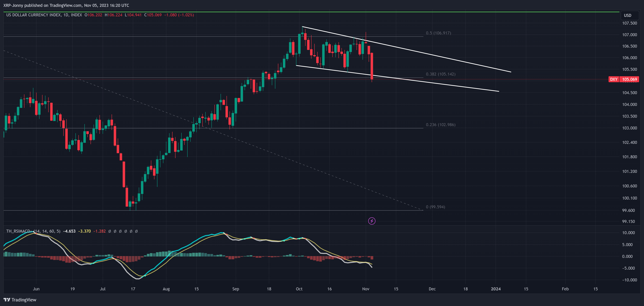
Task: Click the 0.000 indicator scale label
Action: [627, 256]
